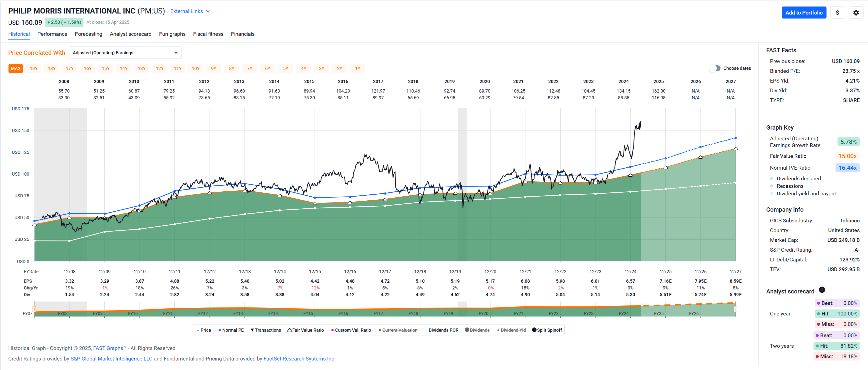
Task: Grab the right range slider handle
Action: (x=735, y=309)
